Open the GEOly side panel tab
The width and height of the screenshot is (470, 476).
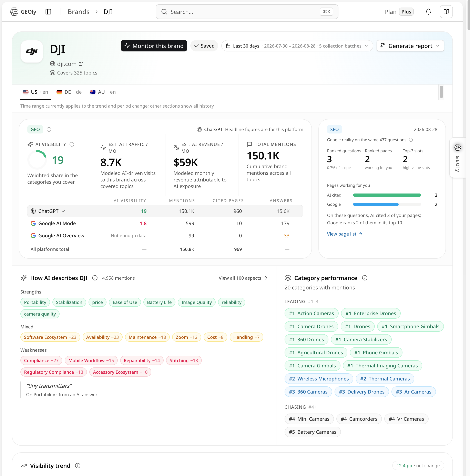click(457, 158)
